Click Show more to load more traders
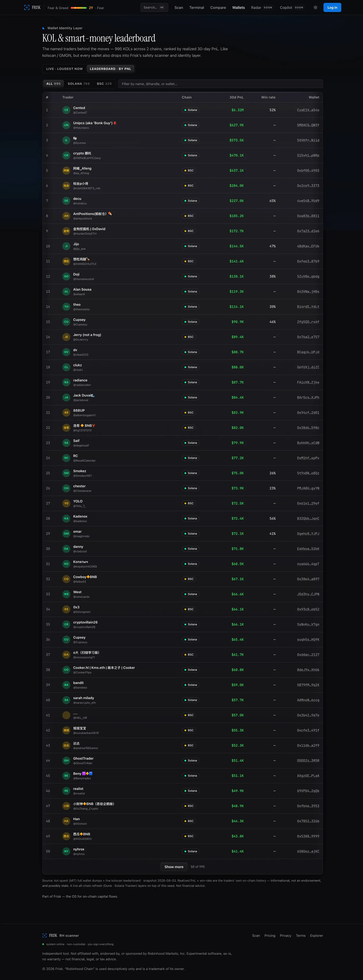This screenshot has width=363, height=980. click(174, 867)
